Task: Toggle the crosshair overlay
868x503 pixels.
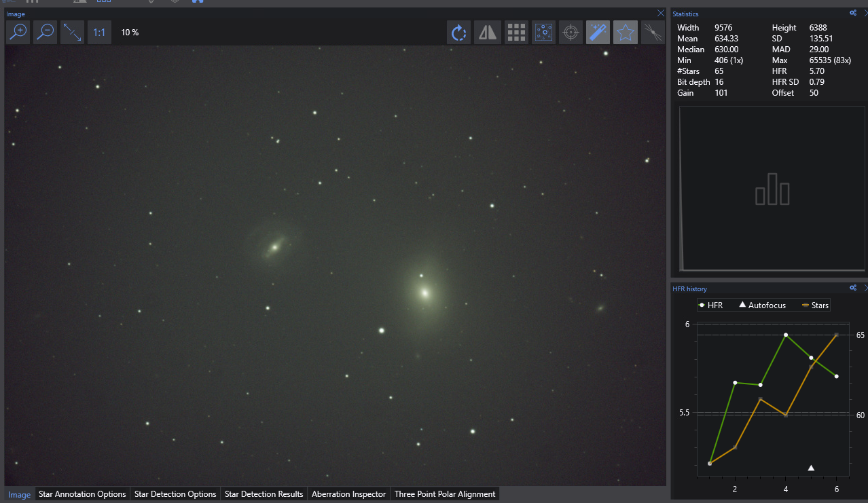Action: click(571, 32)
